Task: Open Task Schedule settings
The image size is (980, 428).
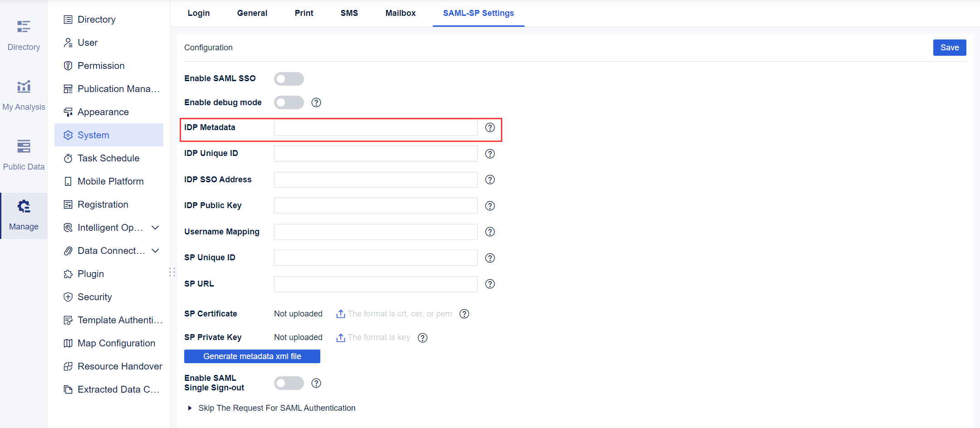Action: [x=108, y=158]
